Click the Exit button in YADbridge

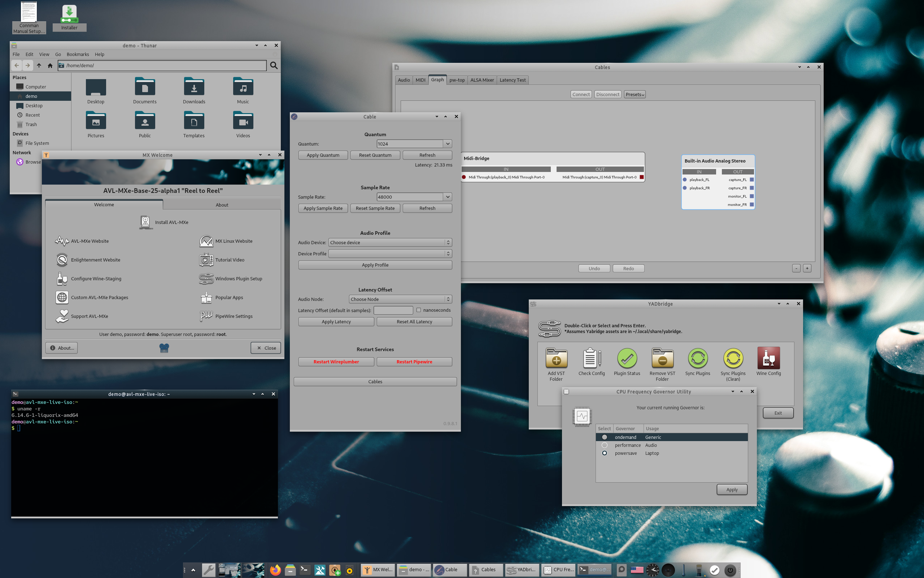(778, 413)
